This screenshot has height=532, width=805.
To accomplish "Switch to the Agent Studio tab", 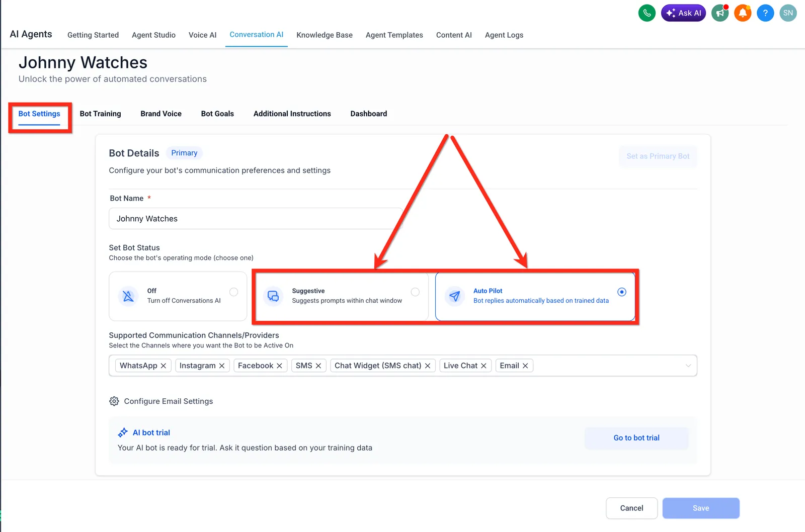I will coord(153,35).
